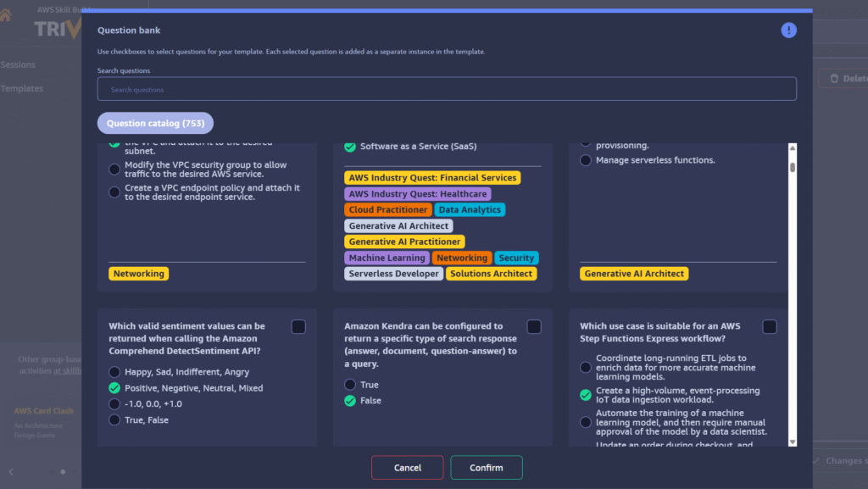Select the 'Modify the VPC security group' option
The width and height of the screenshot is (868, 489).
(x=114, y=169)
